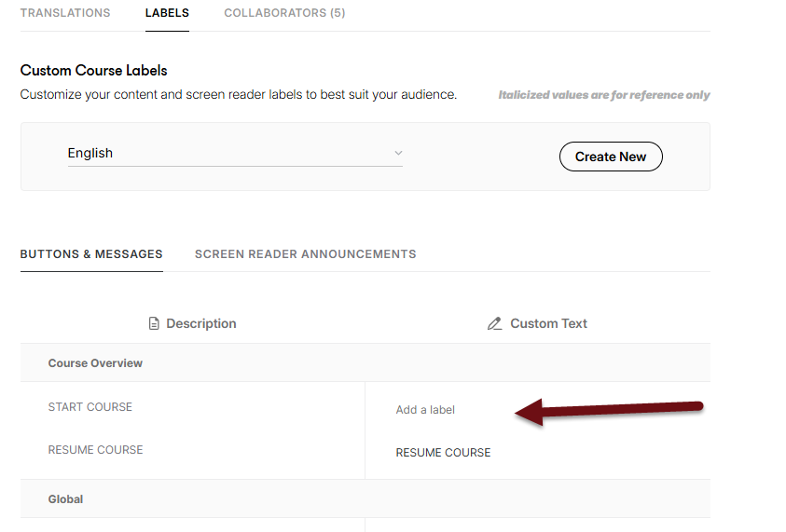Click the Customize your content subtitle text
Viewport: 786px width, 532px height.
(x=238, y=95)
